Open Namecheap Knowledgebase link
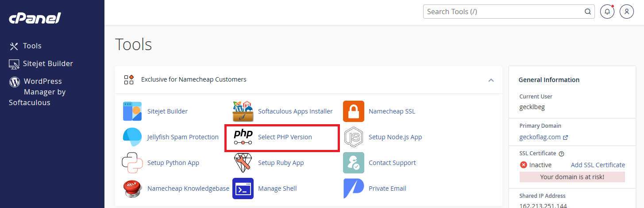Viewport: 644px width, 208px height. tap(188, 188)
